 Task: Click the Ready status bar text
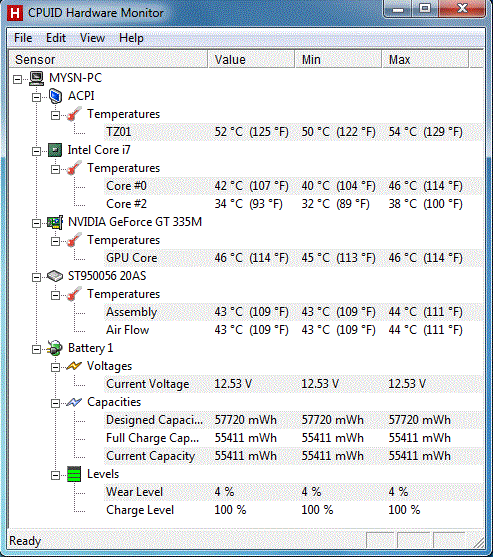[25, 541]
